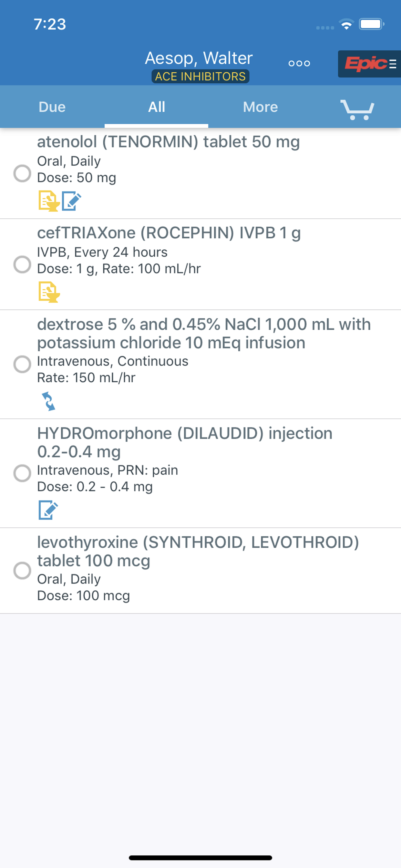The width and height of the screenshot is (401, 868).
Task: Tap the three-circle more options icon
Action: click(x=299, y=63)
